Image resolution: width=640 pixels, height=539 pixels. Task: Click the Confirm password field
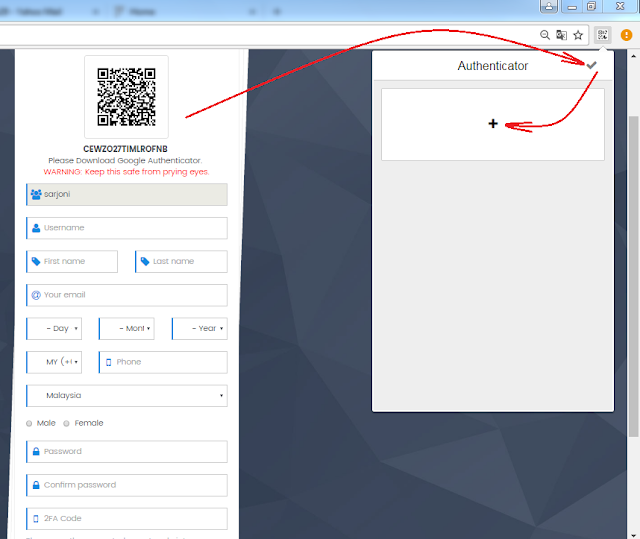(127, 485)
